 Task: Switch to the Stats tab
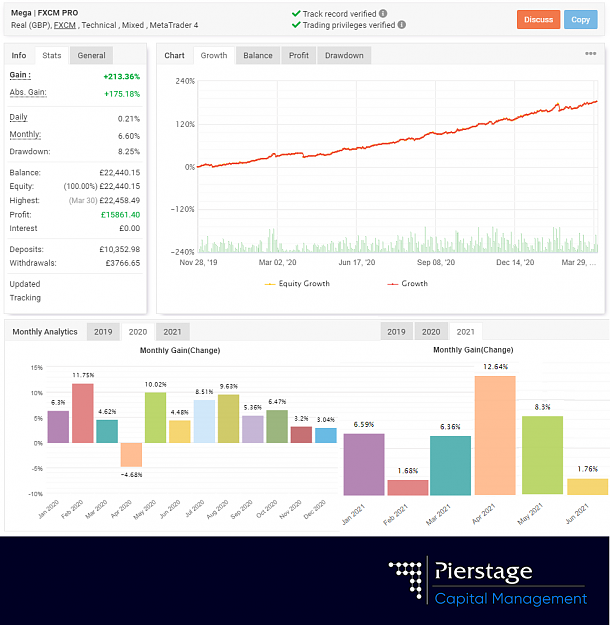click(52, 55)
